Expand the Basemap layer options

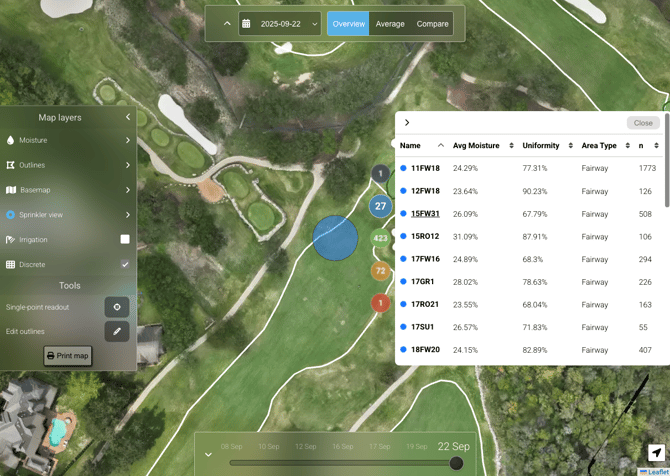click(128, 190)
